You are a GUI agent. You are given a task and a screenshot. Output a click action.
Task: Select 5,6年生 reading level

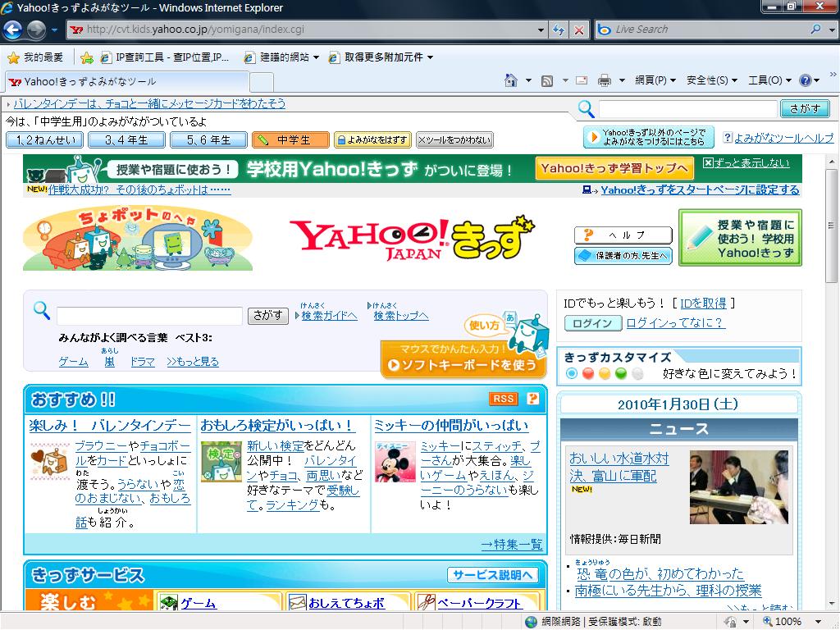click(208, 139)
